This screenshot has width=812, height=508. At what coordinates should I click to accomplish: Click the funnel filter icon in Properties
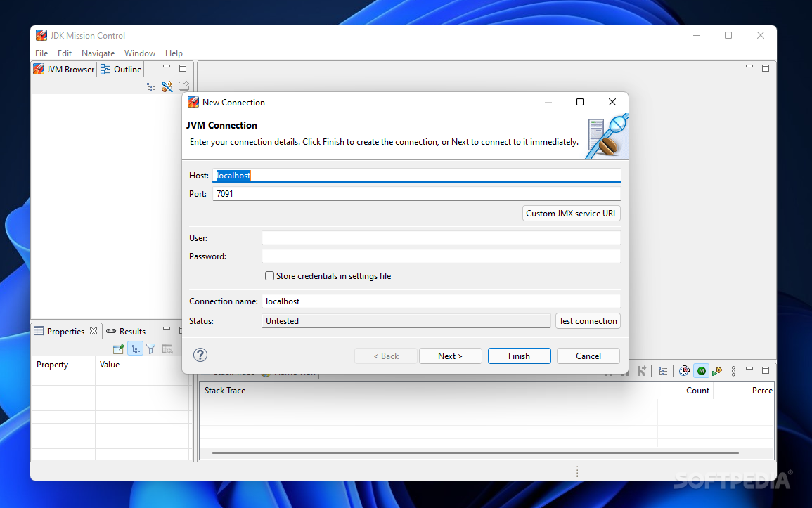coord(150,349)
